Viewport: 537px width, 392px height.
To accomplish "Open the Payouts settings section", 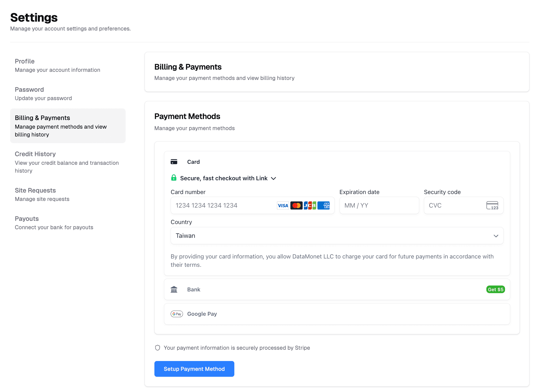I will (x=27, y=219).
